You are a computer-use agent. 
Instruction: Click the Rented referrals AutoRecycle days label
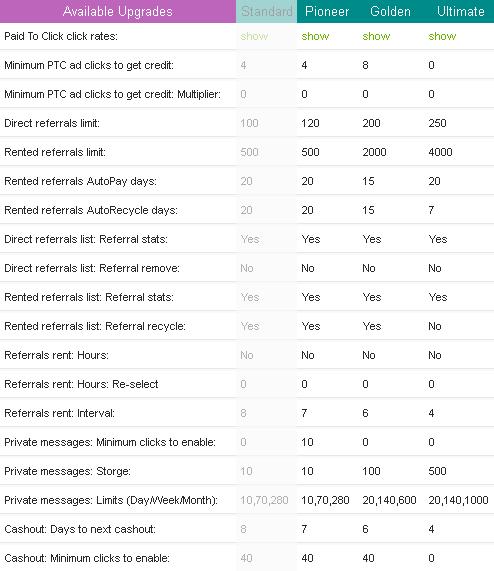click(x=91, y=210)
